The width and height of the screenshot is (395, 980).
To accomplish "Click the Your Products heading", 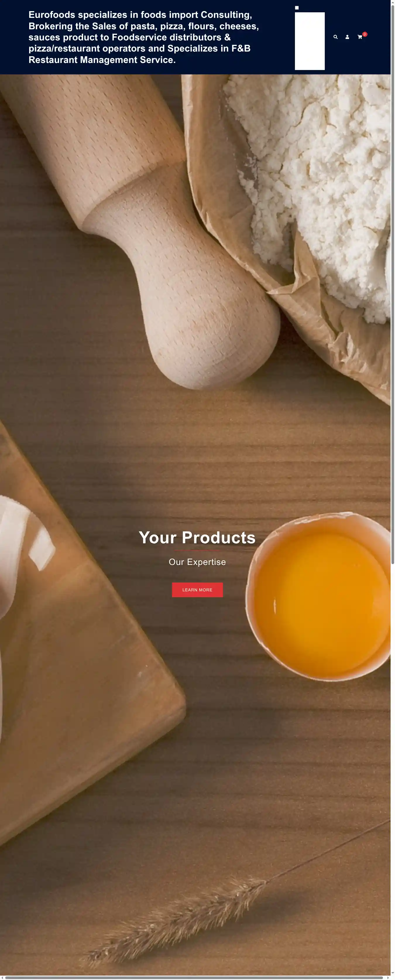I will [197, 537].
